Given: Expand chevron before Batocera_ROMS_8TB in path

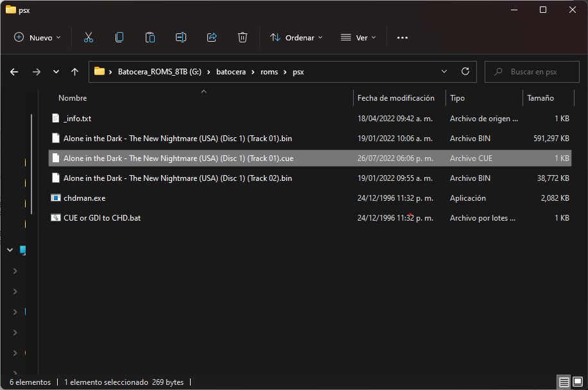Looking at the screenshot, I should [110, 72].
